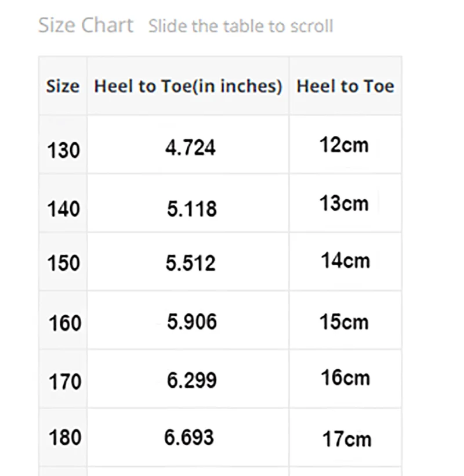Click the 5.906 inches cell

[x=191, y=321]
